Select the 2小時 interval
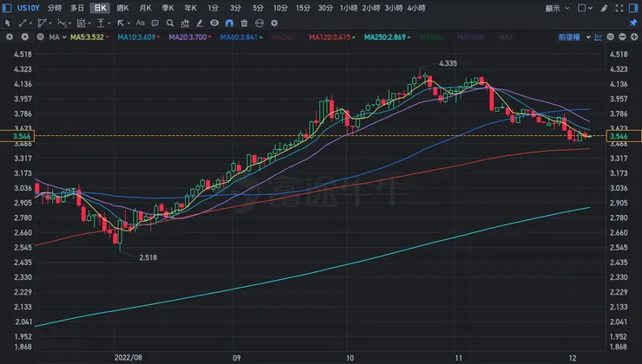Image resolution: width=642 pixels, height=364 pixels. click(371, 8)
